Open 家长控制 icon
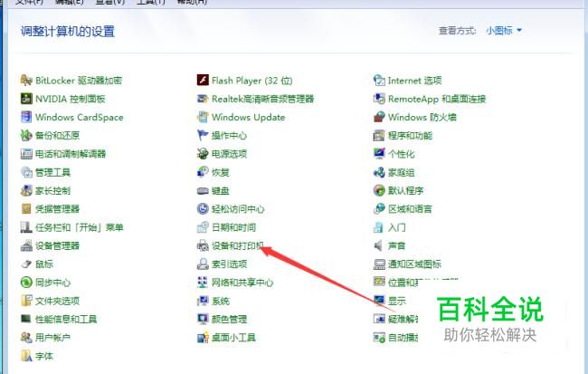 26,190
